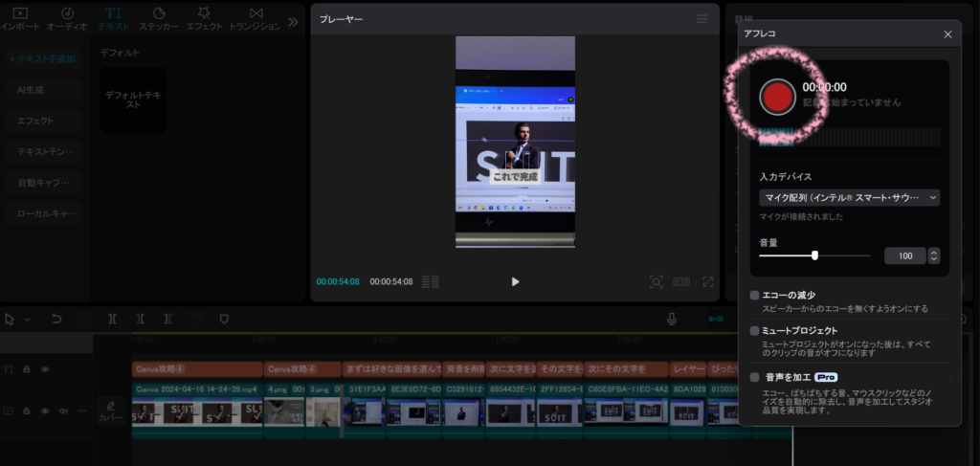Choose the arrow selection tool
The height and width of the screenshot is (466, 980).
tap(10, 320)
